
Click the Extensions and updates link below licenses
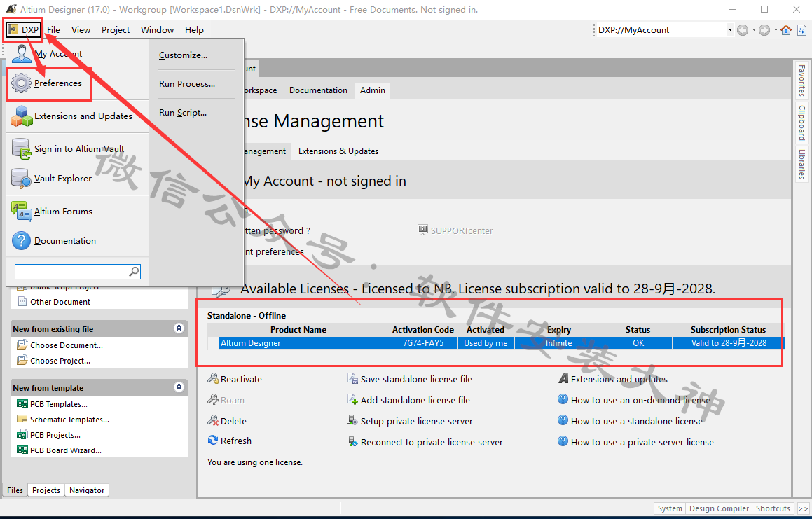click(x=619, y=379)
